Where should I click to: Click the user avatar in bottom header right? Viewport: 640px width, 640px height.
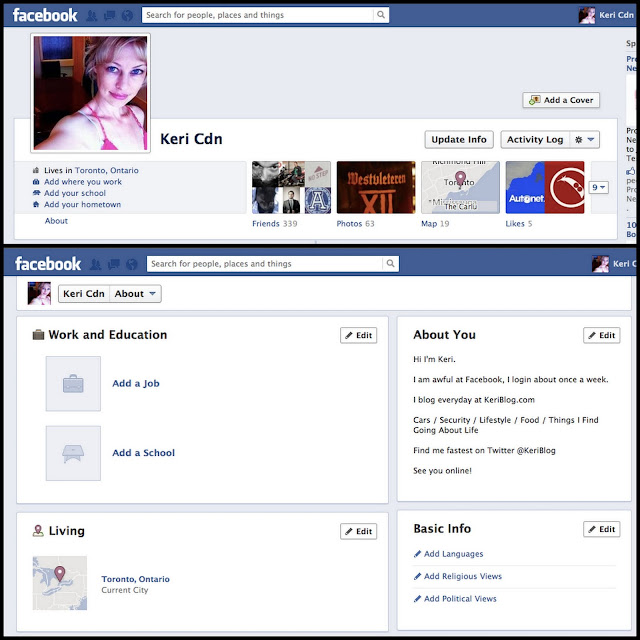click(x=600, y=264)
